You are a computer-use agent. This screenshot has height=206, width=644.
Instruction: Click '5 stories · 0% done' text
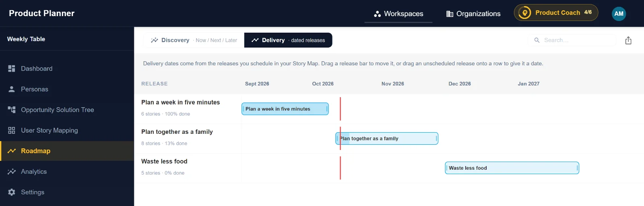point(163,173)
